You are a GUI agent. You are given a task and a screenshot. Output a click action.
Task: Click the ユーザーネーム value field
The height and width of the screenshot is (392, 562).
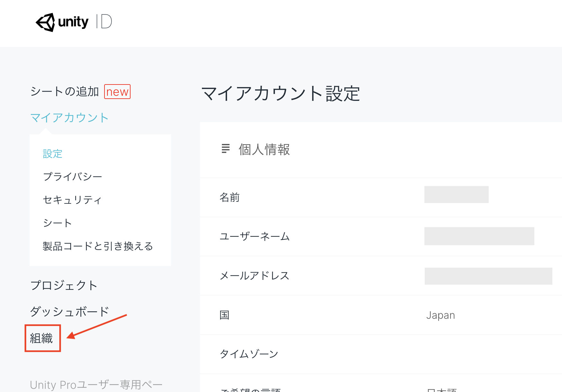click(x=479, y=236)
